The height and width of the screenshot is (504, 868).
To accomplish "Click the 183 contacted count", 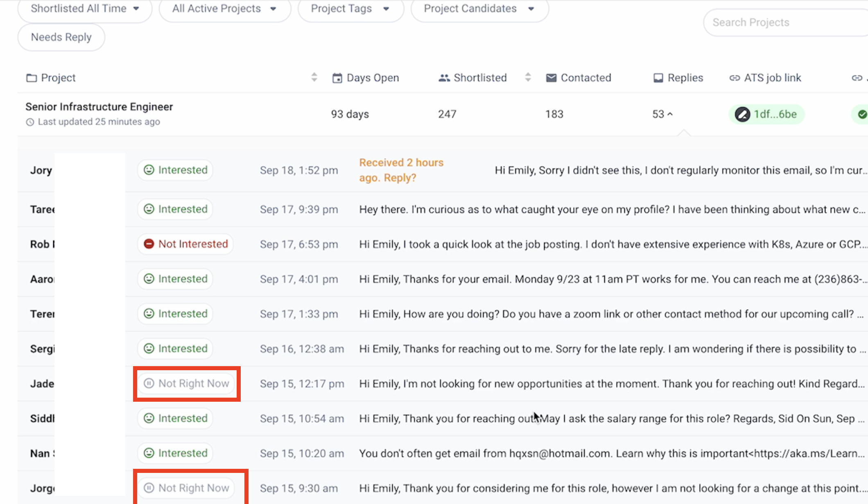I will pyautogui.click(x=554, y=114).
